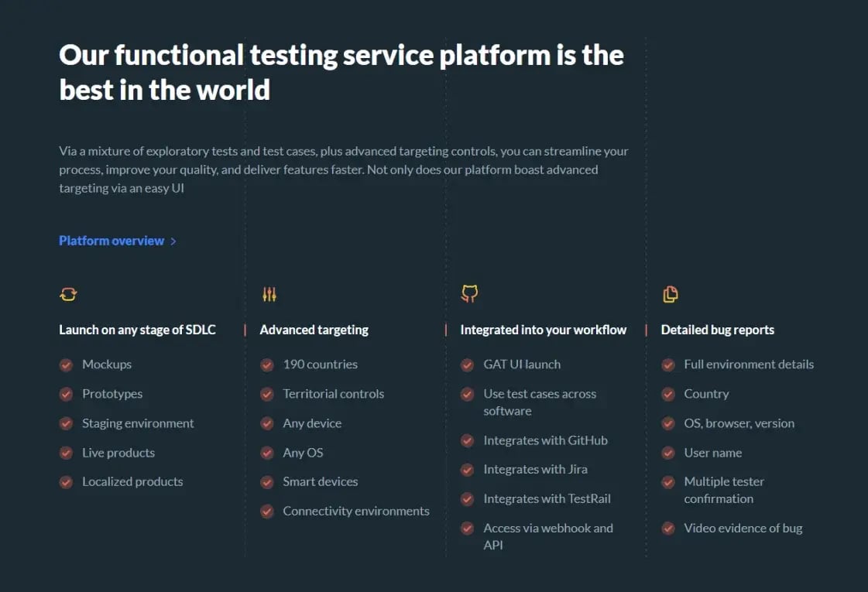Click the check icon beside Full environment details
This screenshot has height=592, width=868.
tap(668, 364)
